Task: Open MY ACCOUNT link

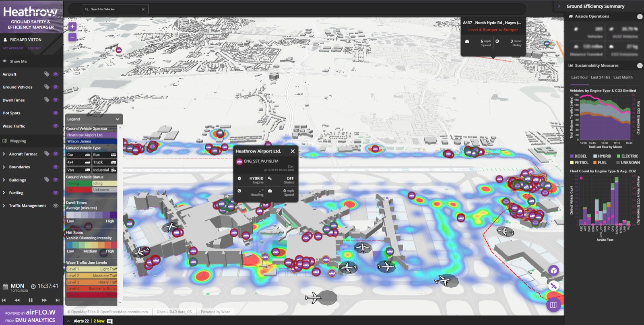Action: (13, 48)
